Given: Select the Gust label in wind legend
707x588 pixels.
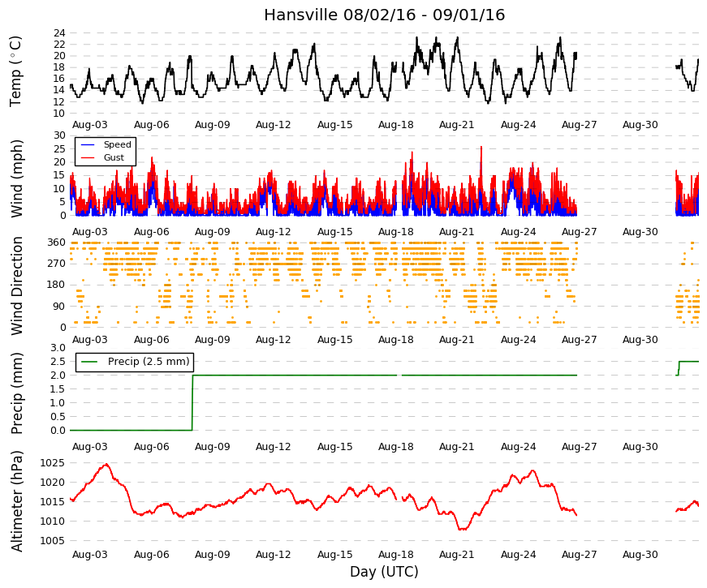Looking at the screenshot, I should click(x=114, y=157).
